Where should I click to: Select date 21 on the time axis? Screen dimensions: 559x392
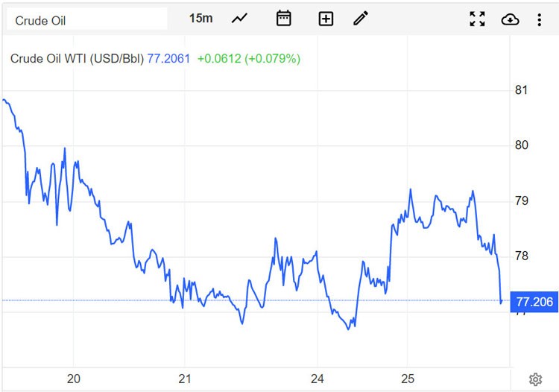[185, 379]
